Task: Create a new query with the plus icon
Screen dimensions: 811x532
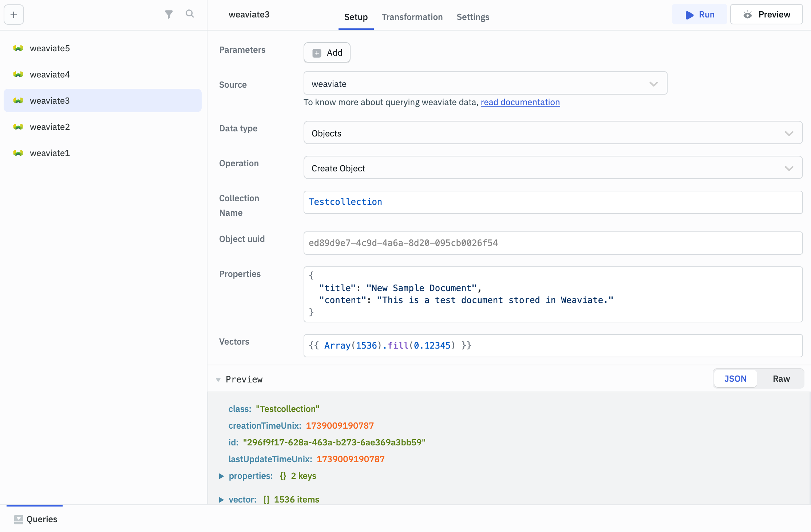Action: pos(13,15)
